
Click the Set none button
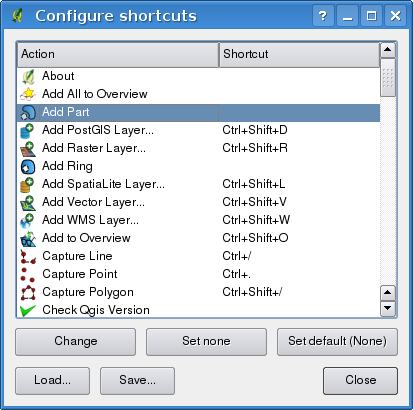(206, 341)
